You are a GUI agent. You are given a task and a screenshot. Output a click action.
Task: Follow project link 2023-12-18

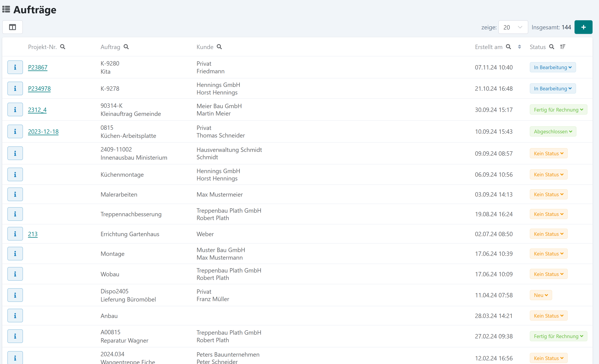coord(43,131)
